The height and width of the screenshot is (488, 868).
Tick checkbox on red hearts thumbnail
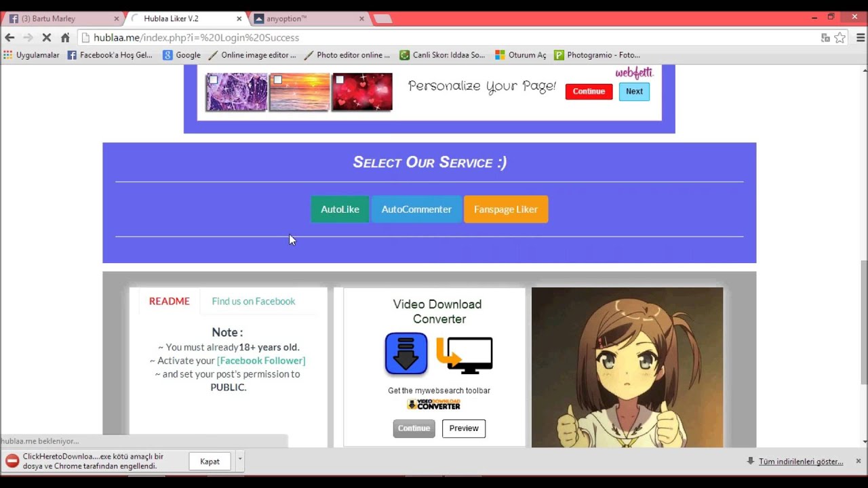(x=340, y=80)
